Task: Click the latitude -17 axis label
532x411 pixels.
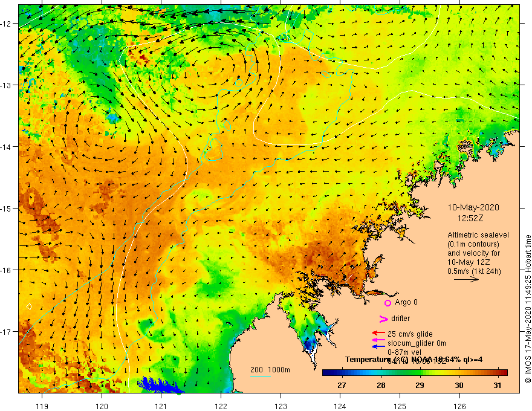Action: (6, 331)
